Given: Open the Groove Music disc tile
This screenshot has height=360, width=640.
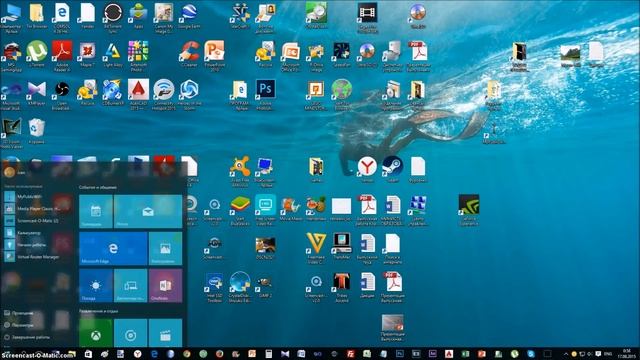Looking at the screenshot, I should [x=131, y=333].
